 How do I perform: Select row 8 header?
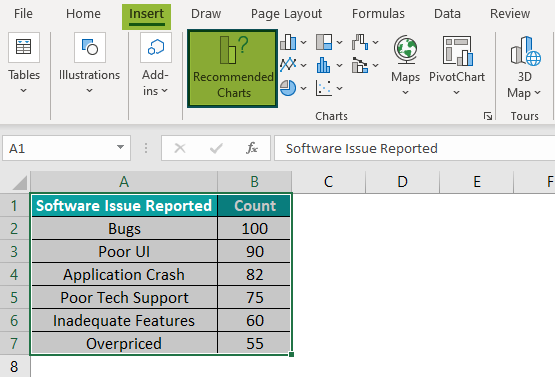[15, 366]
